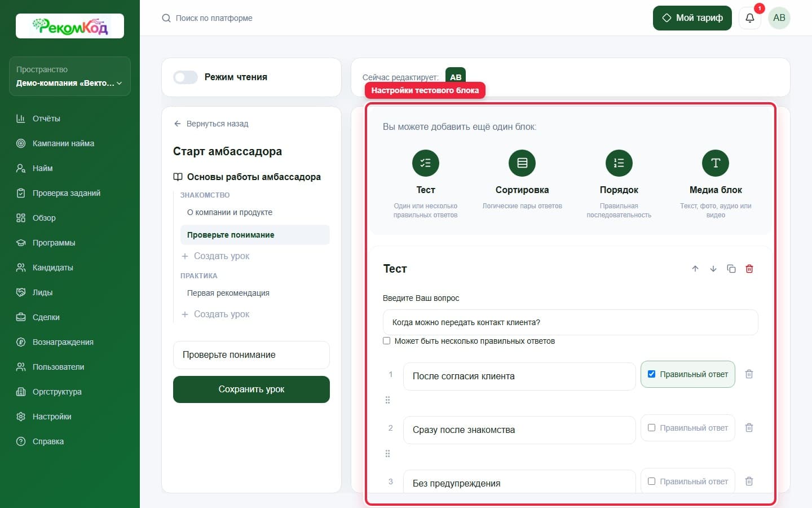812x508 pixels.
Task: Select lesson 'Первая рекомендация'
Action: click(228, 293)
